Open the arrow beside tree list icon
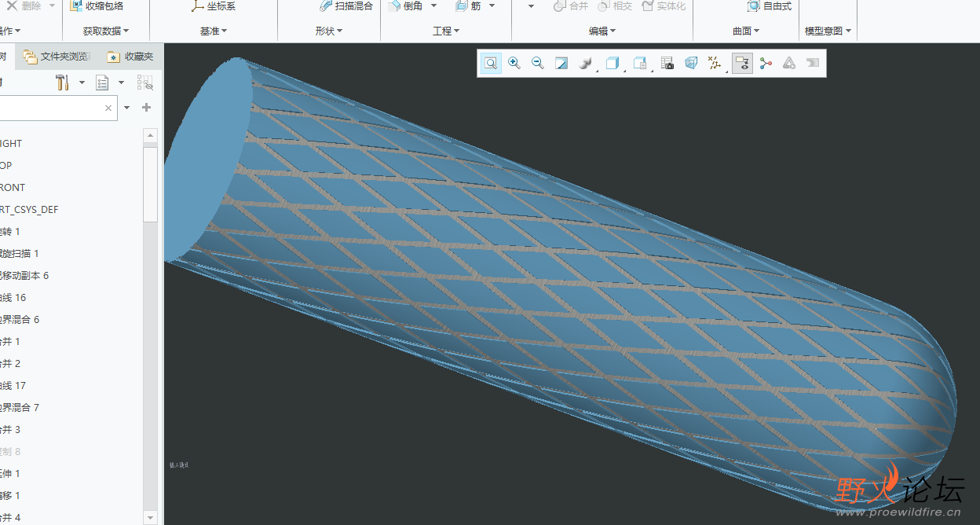 pyautogui.click(x=121, y=83)
